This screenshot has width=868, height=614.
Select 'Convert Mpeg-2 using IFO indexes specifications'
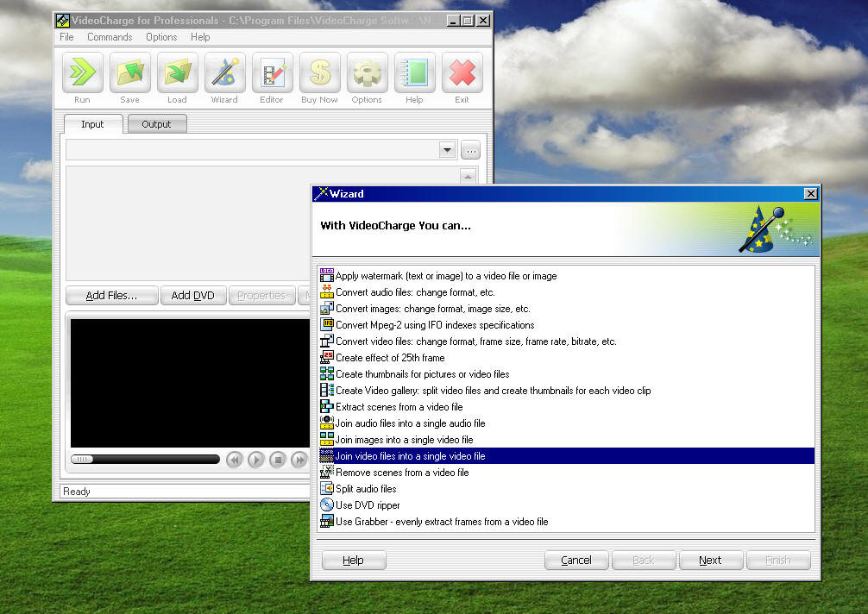(567, 325)
